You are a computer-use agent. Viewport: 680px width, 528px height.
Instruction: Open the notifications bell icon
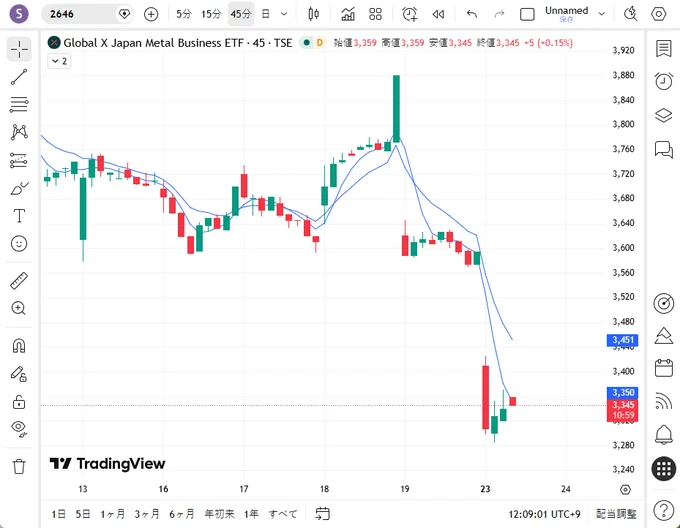tap(664, 434)
